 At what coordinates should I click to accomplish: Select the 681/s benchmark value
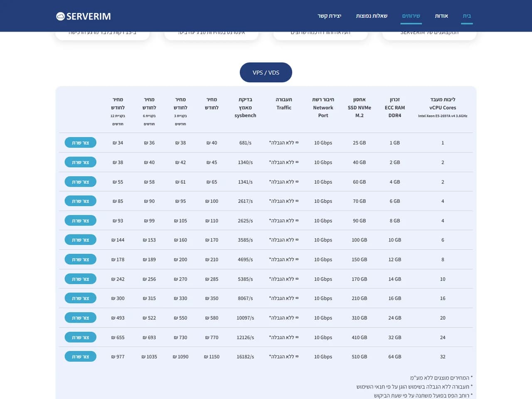pos(245,143)
